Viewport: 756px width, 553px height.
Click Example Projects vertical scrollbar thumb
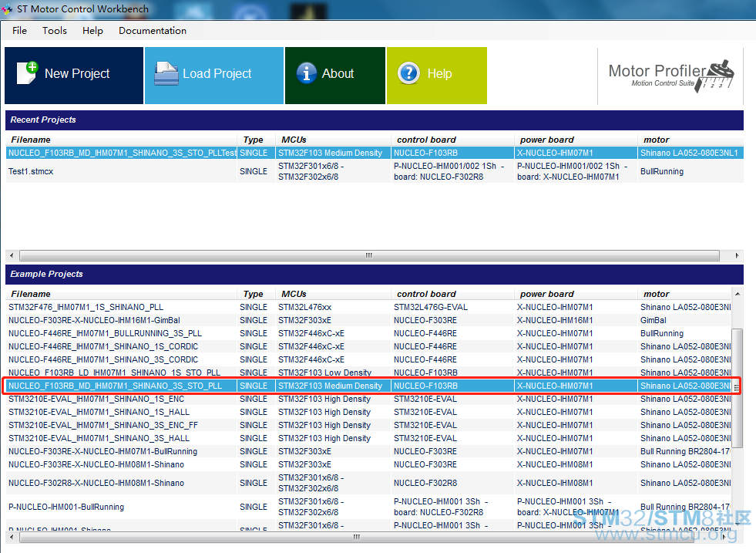tap(737, 388)
